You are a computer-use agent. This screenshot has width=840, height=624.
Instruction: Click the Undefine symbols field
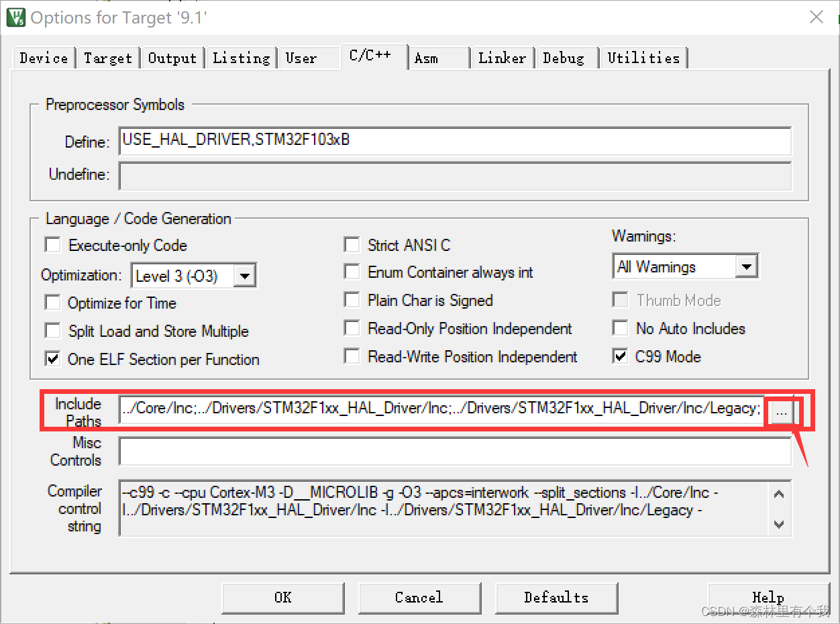455,176
